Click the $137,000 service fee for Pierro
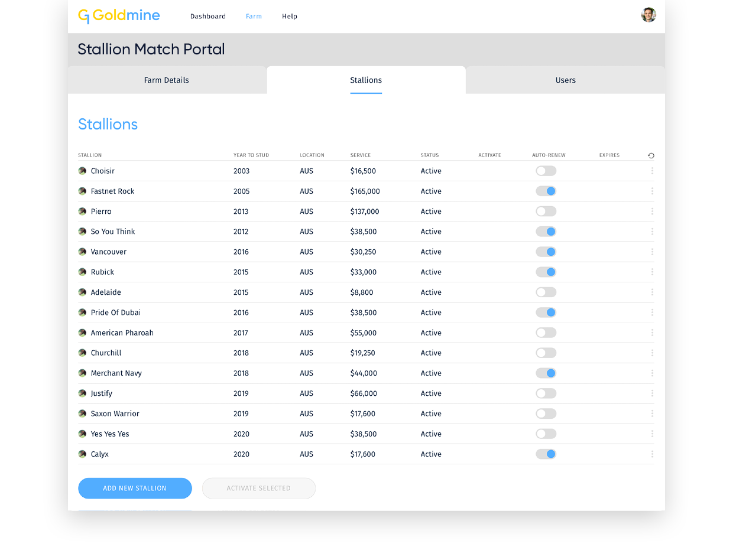This screenshot has width=733, height=560. [365, 211]
